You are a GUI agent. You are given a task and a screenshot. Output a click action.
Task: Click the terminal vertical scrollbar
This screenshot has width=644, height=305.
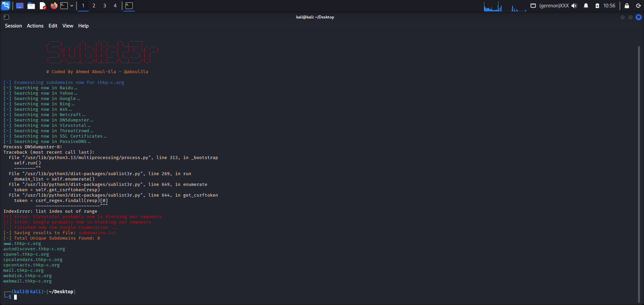pyautogui.click(x=639, y=174)
